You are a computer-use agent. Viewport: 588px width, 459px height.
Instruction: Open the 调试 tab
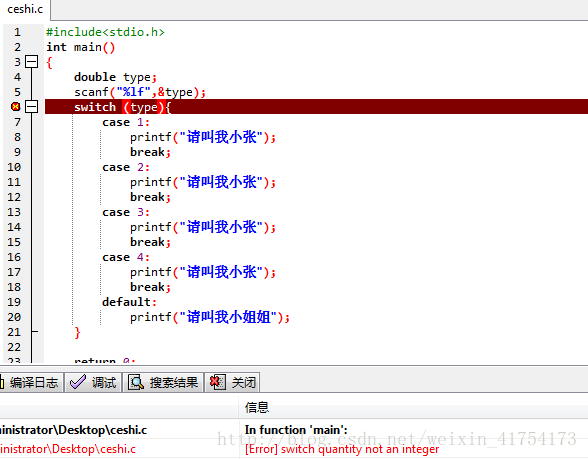93,382
